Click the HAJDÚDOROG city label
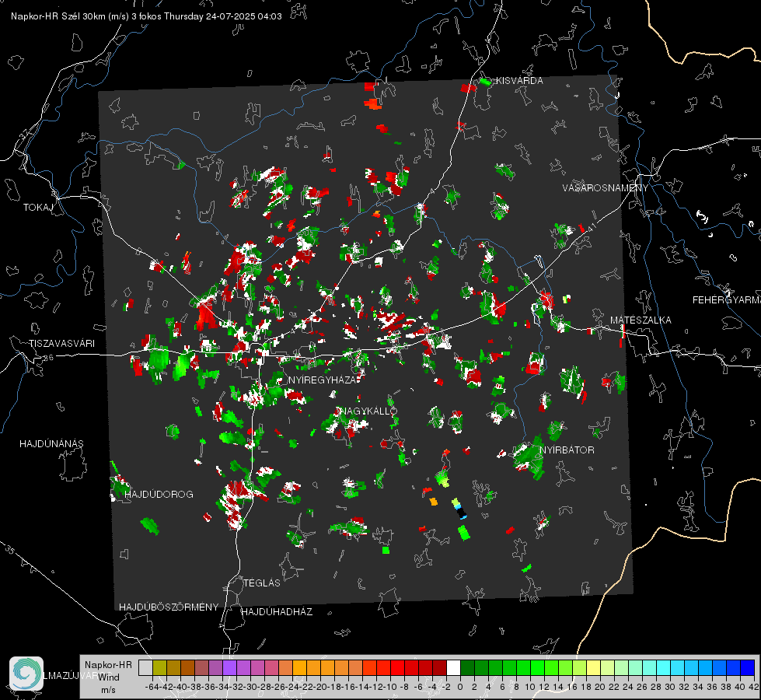 pyautogui.click(x=159, y=495)
